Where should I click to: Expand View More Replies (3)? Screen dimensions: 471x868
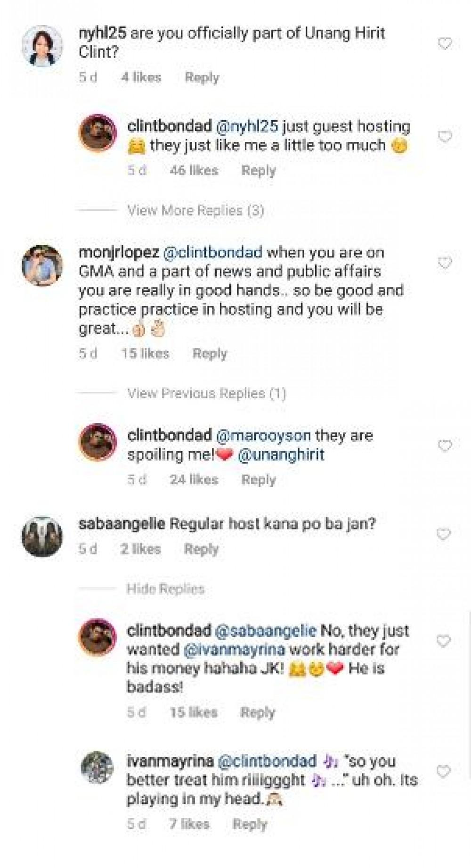click(195, 210)
